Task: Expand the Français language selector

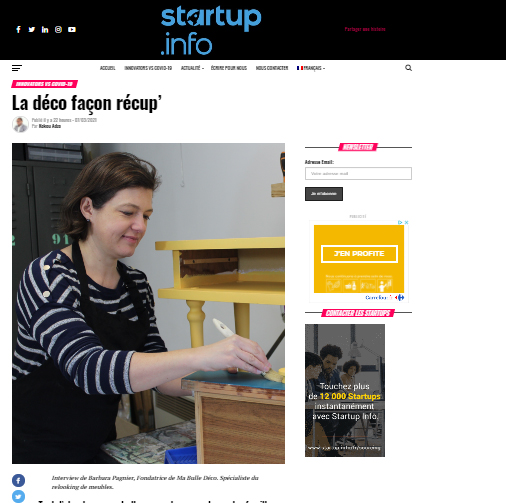Action: click(311, 68)
